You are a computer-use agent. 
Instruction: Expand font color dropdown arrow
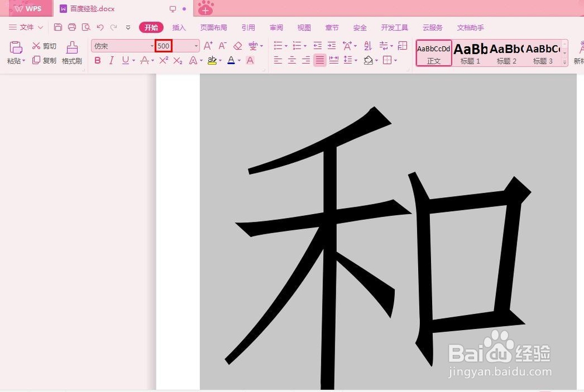[x=239, y=61]
